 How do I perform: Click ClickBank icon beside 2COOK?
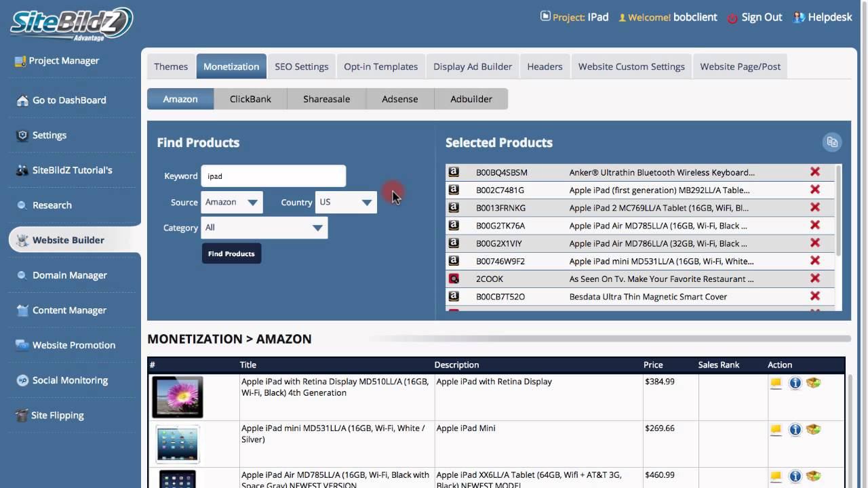[454, 278]
